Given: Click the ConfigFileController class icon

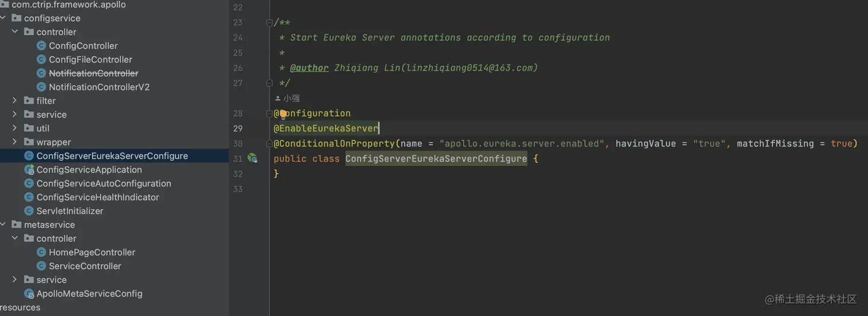Looking at the screenshot, I should (41, 60).
